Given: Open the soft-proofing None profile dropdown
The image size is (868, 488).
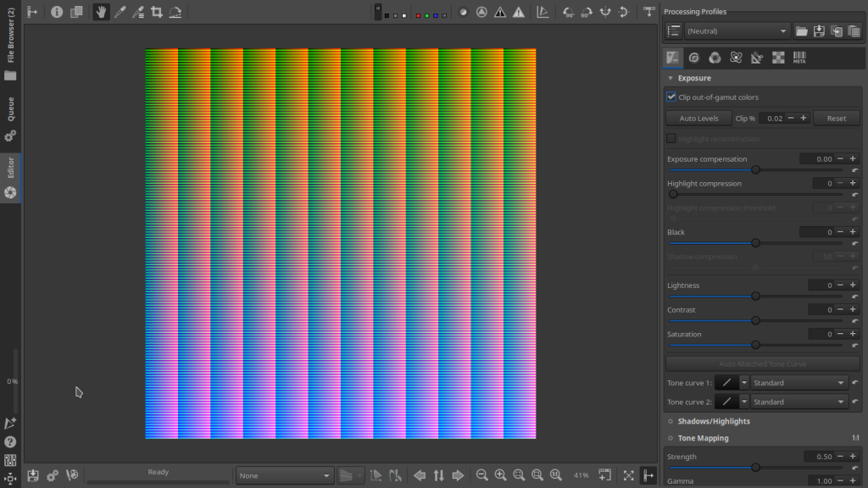Looking at the screenshot, I should 285,476.
